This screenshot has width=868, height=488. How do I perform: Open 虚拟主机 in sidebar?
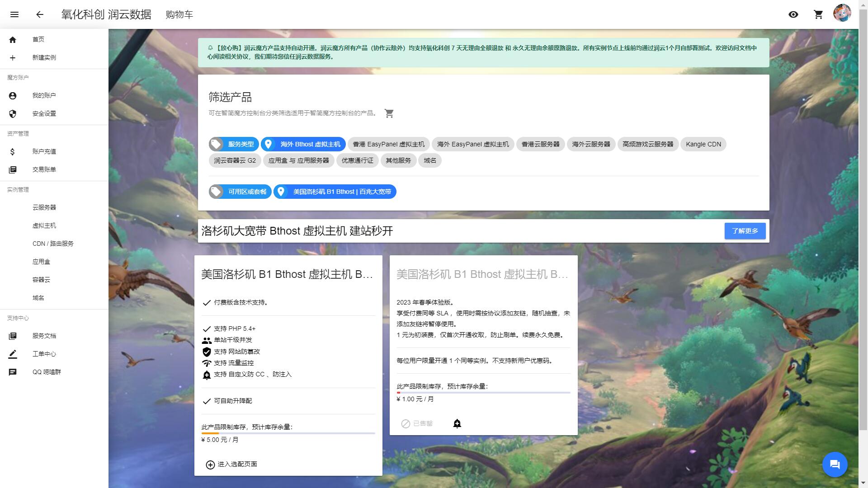coord(54,225)
